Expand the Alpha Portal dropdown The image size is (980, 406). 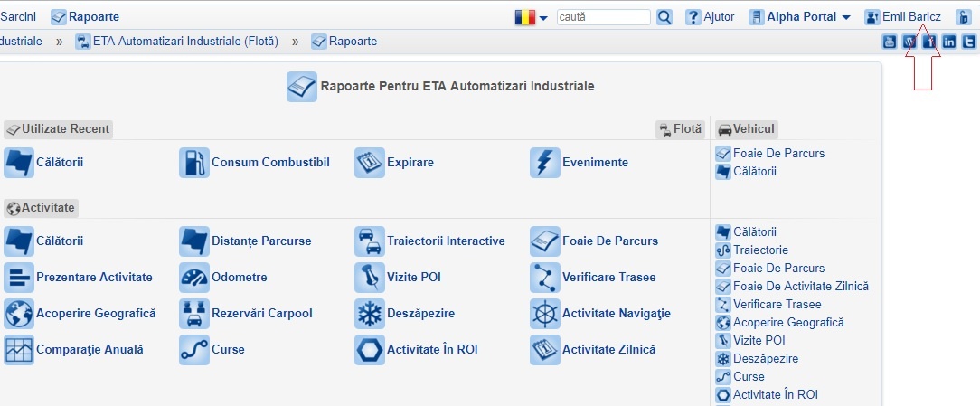tap(800, 17)
